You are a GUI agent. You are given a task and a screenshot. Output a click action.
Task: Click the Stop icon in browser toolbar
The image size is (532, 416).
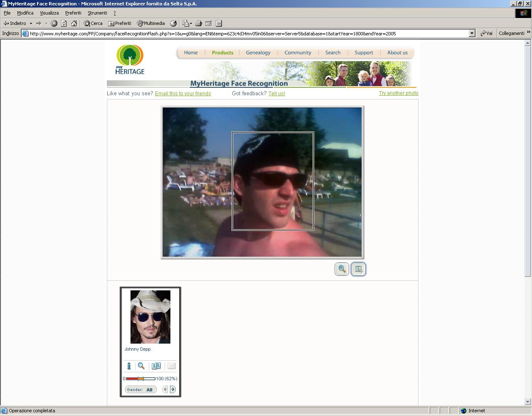[54, 23]
